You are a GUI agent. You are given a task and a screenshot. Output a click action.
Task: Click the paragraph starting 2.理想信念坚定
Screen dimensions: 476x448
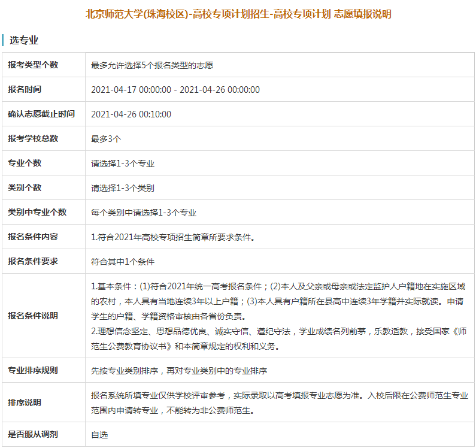(278, 339)
